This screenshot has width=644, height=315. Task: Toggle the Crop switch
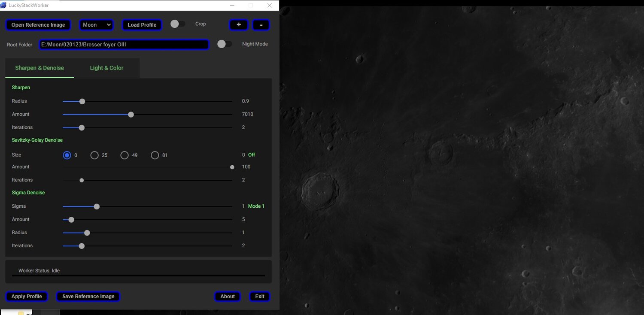[178, 24]
